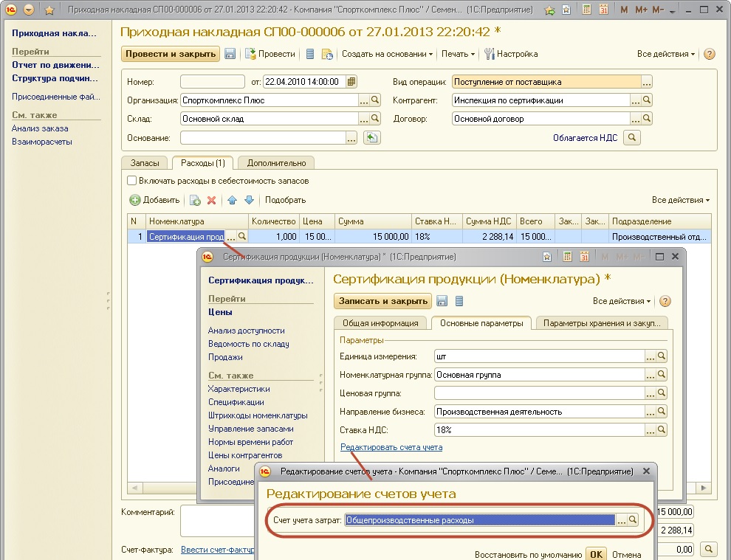This screenshot has width=731, height=560.
Task: Click the Счет учета затрат input field
Action: [x=480, y=520]
